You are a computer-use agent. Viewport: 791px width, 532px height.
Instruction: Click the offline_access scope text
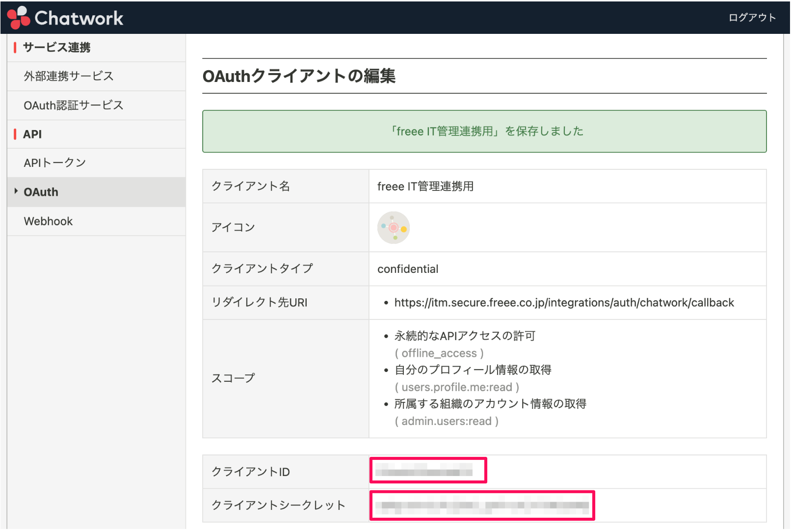(439, 353)
